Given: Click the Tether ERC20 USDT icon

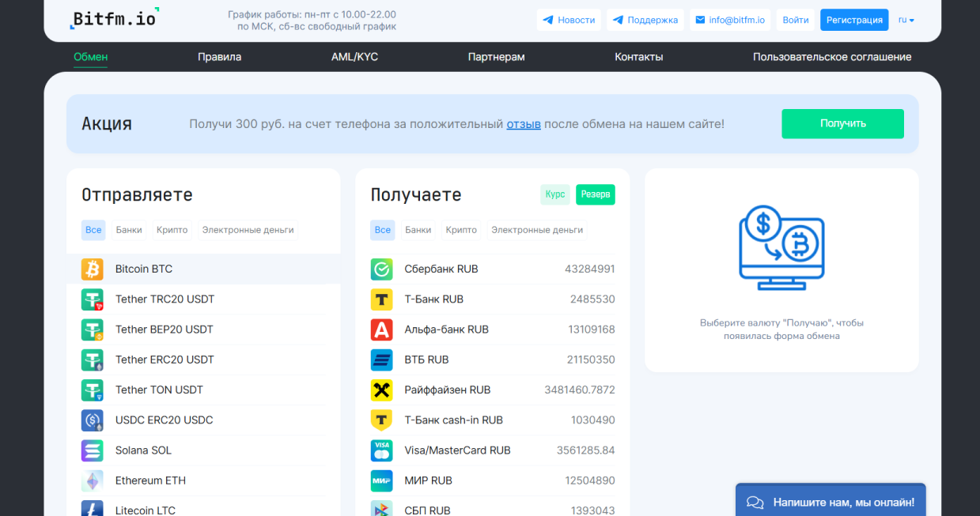Looking at the screenshot, I should click(93, 360).
